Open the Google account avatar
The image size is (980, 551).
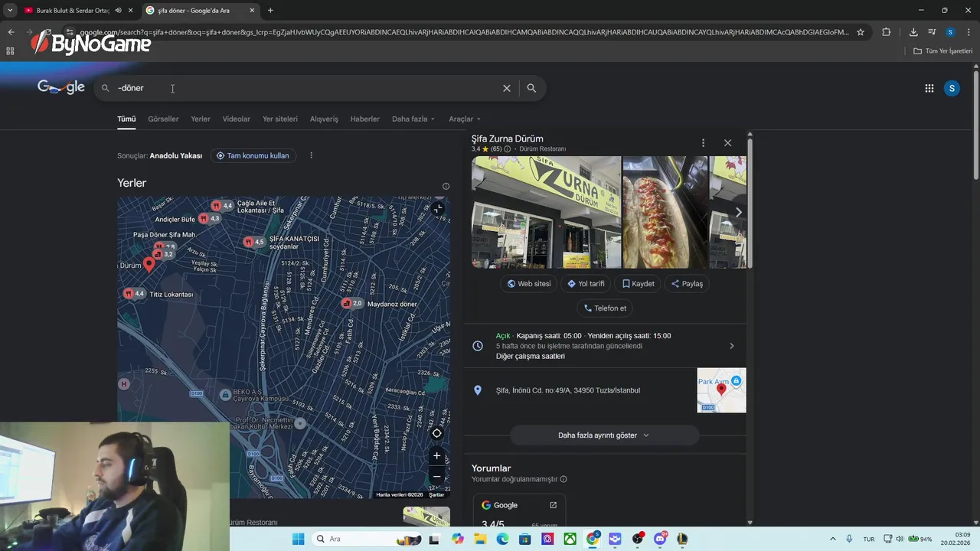coord(952,88)
